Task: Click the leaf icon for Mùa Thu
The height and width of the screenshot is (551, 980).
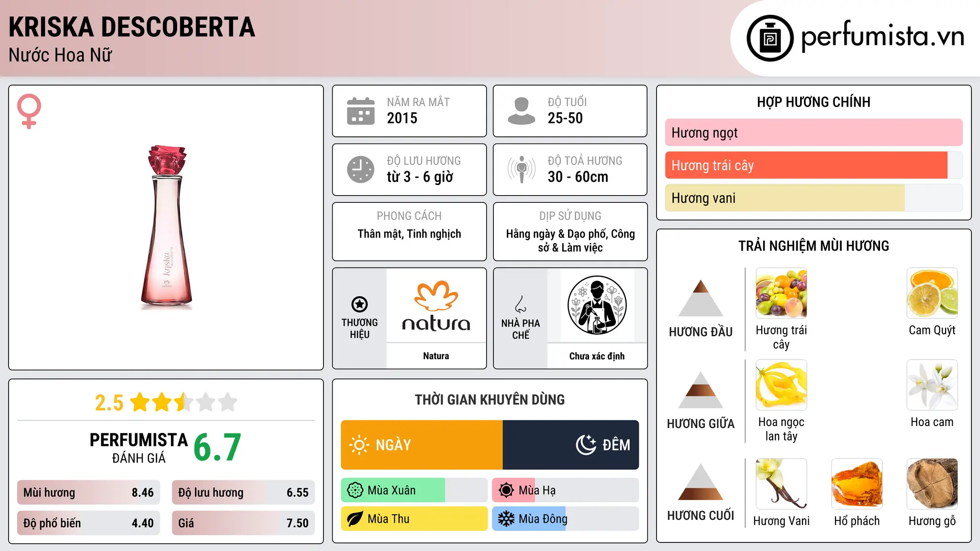Action: pyautogui.click(x=355, y=519)
